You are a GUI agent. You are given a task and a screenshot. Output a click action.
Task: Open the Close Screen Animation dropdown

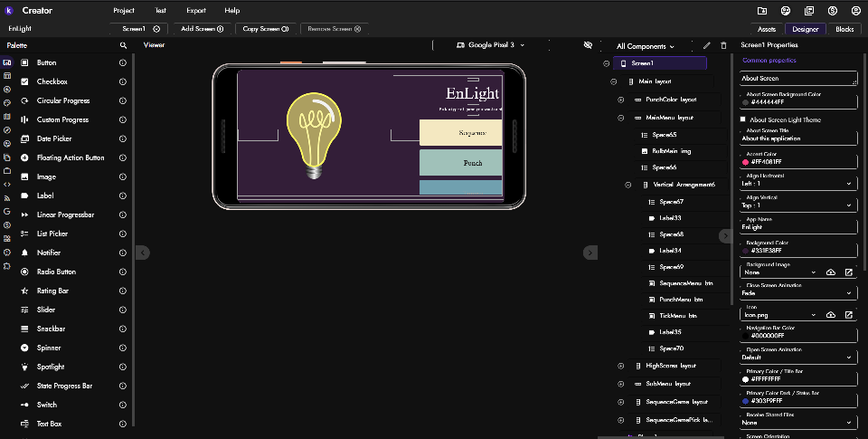pyautogui.click(x=796, y=293)
